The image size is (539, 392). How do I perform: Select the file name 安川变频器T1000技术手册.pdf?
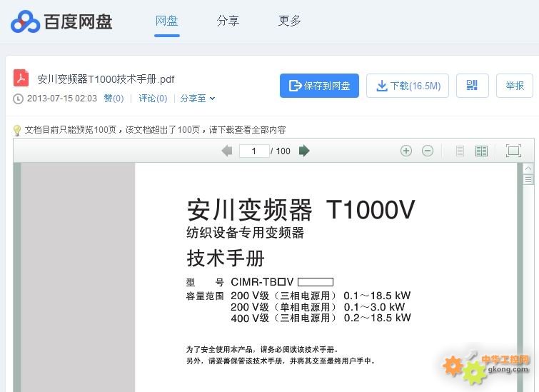(x=106, y=79)
